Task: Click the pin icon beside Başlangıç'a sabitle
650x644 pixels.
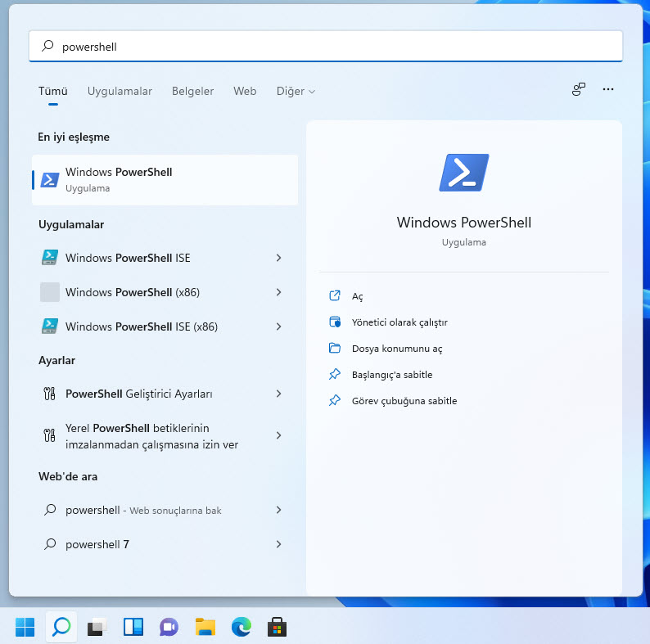Action: [335, 374]
